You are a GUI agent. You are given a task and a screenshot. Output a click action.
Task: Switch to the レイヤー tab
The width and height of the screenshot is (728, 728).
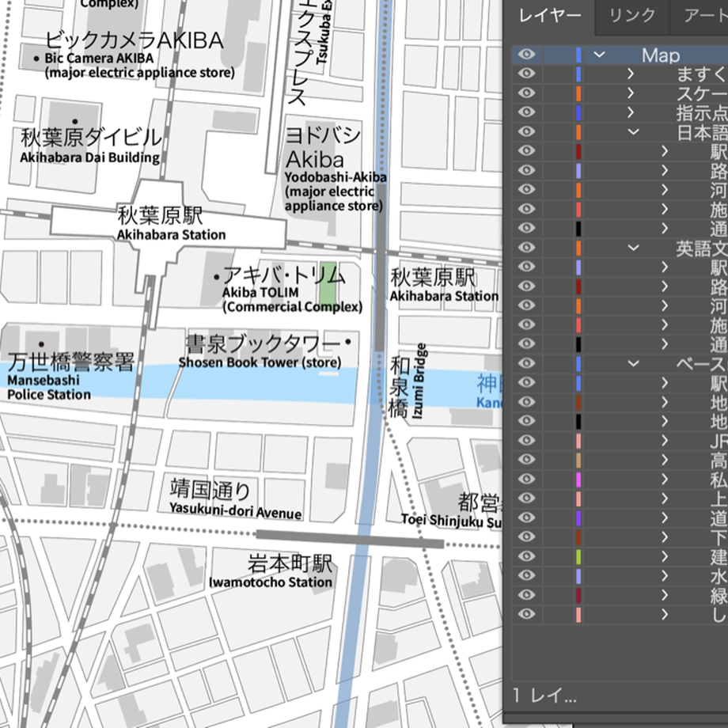tap(549, 16)
